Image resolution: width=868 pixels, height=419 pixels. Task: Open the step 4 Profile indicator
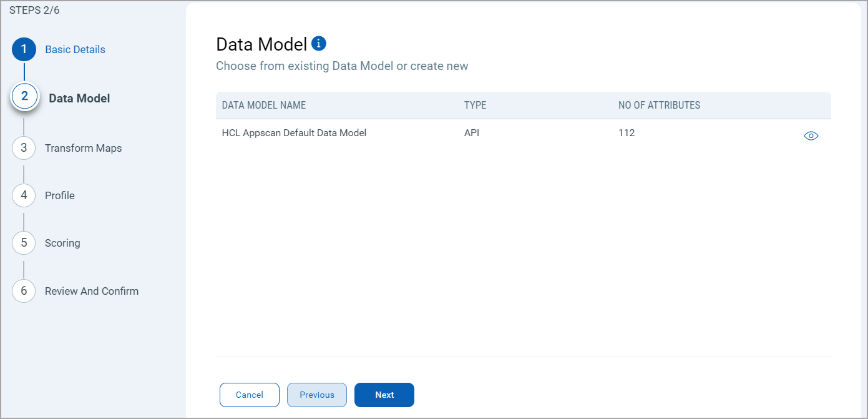pos(24,195)
